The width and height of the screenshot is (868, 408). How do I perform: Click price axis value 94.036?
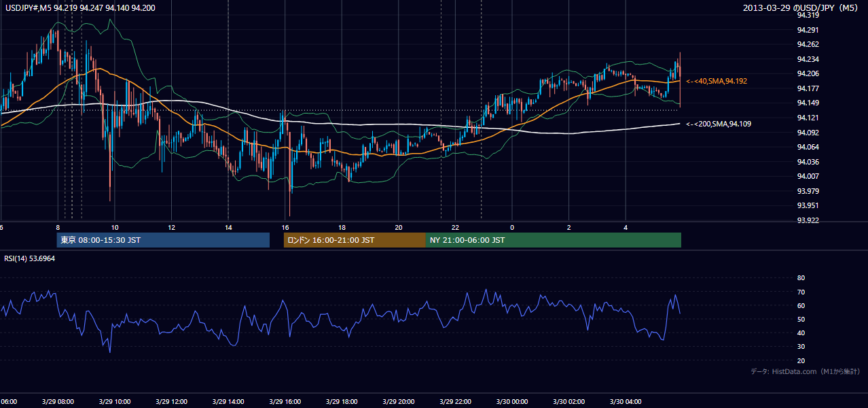coord(808,162)
